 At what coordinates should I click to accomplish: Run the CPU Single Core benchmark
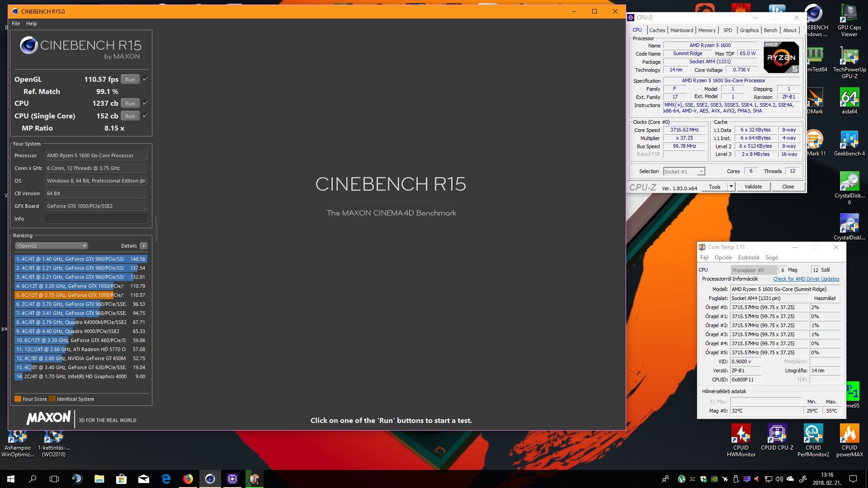(x=130, y=116)
